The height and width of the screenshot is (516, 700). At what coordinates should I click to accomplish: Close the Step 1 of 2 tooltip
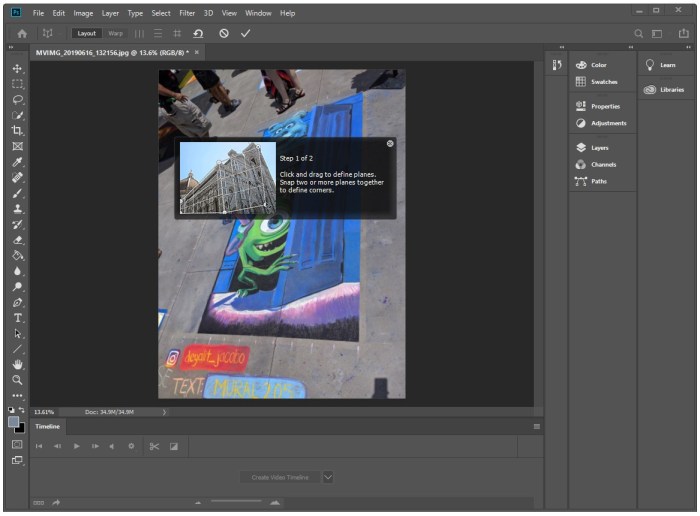point(390,144)
